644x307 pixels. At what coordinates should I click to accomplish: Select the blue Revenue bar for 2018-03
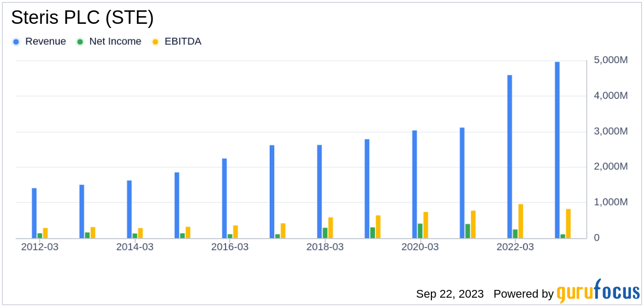pyautogui.click(x=319, y=192)
